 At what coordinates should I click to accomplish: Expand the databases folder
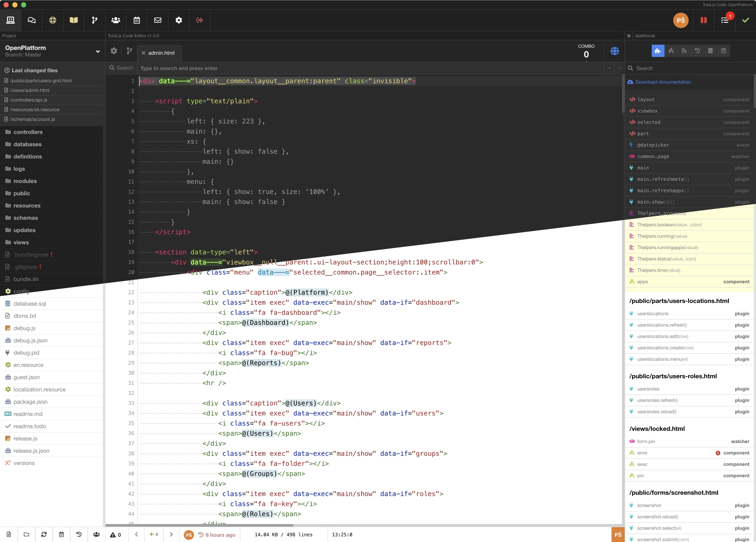pyautogui.click(x=52, y=144)
